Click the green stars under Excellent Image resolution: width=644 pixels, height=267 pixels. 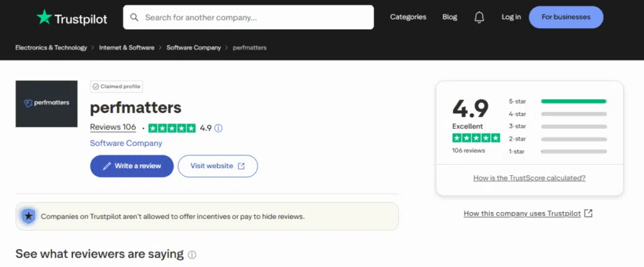476,138
